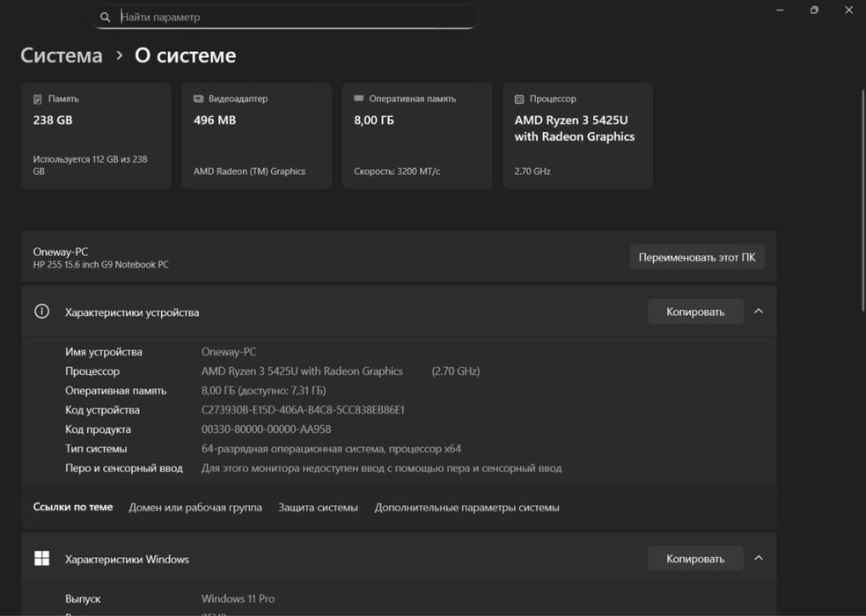The width and height of the screenshot is (866, 616).
Task: Click the Скорость: 3200 МТ/с text
Action: click(397, 172)
